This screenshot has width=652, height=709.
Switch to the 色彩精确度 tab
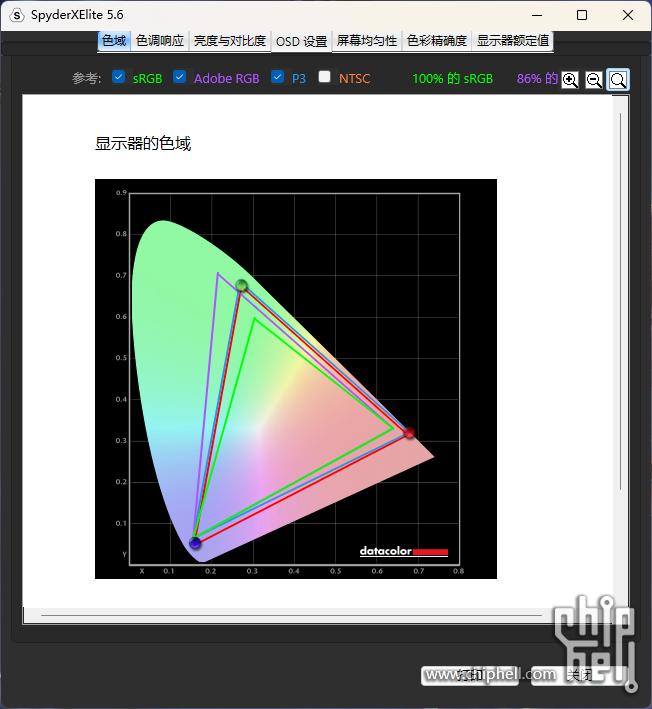[x=437, y=41]
